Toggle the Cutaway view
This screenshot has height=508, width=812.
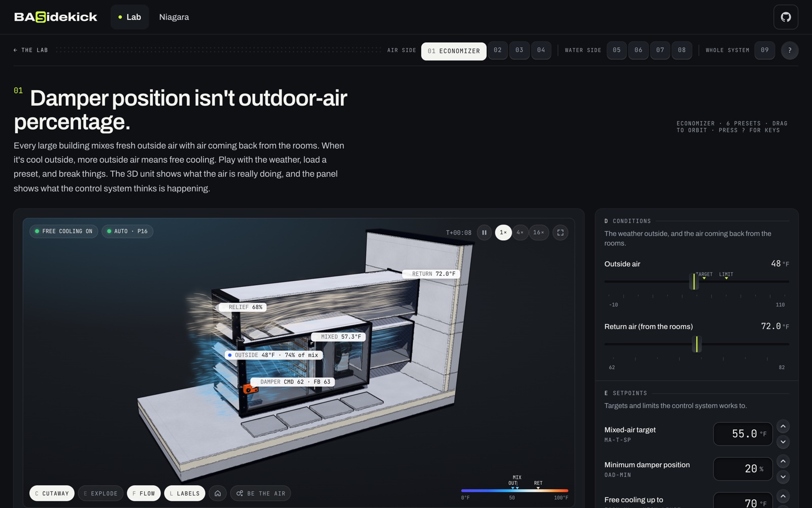pyautogui.click(x=52, y=493)
